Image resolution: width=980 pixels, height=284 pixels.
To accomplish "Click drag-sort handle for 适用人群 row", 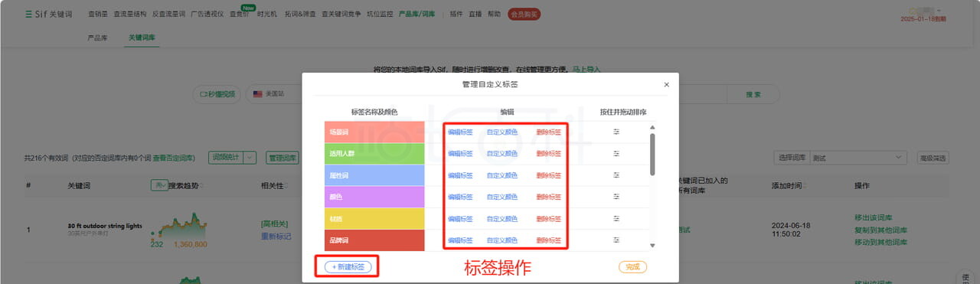I will click(616, 153).
